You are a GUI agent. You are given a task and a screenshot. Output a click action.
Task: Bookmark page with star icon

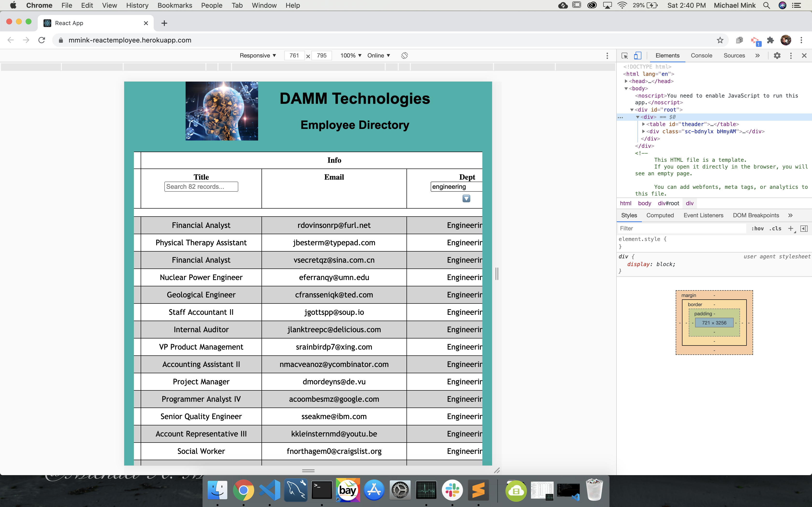pyautogui.click(x=720, y=40)
